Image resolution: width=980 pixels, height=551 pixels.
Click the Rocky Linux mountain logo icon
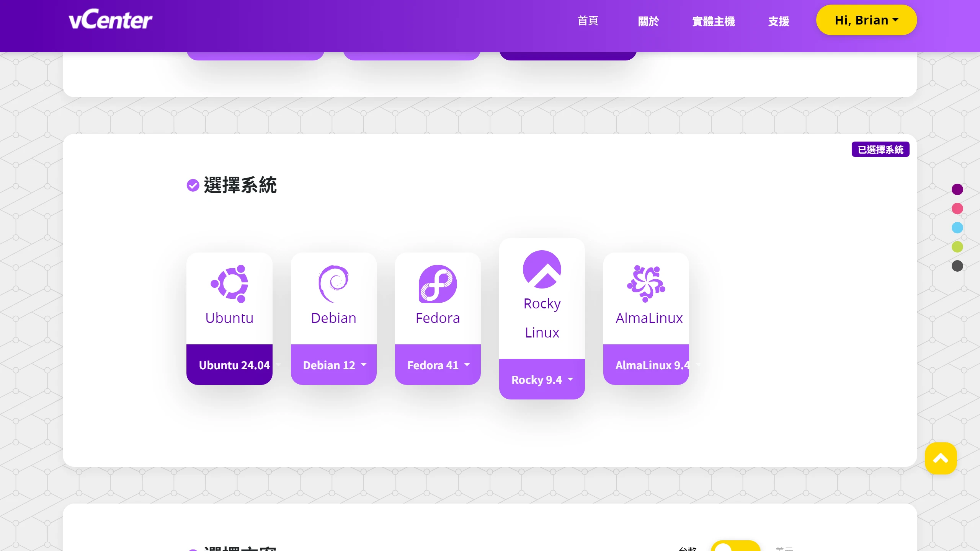coord(541,269)
